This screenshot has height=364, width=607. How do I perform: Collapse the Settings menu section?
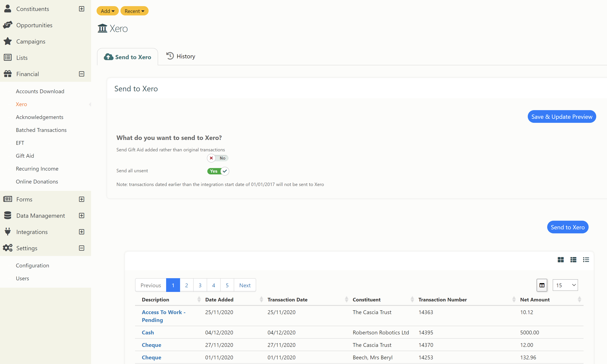82,248
